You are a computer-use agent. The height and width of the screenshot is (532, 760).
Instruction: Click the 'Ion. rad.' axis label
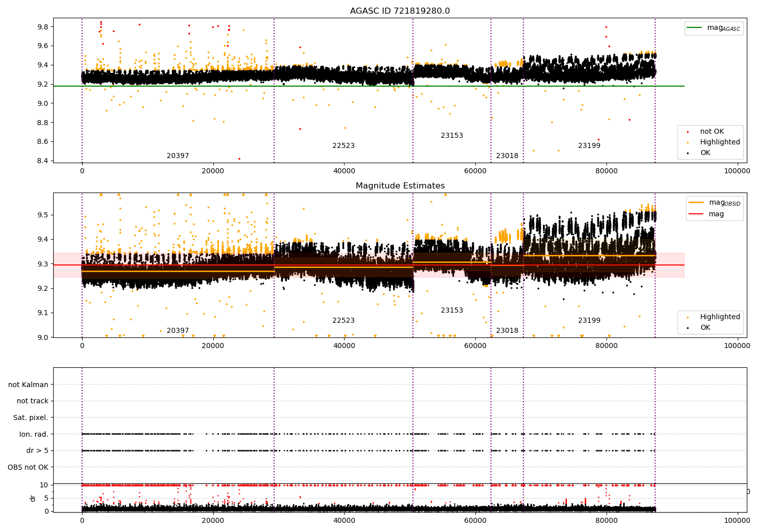point(34,434)
